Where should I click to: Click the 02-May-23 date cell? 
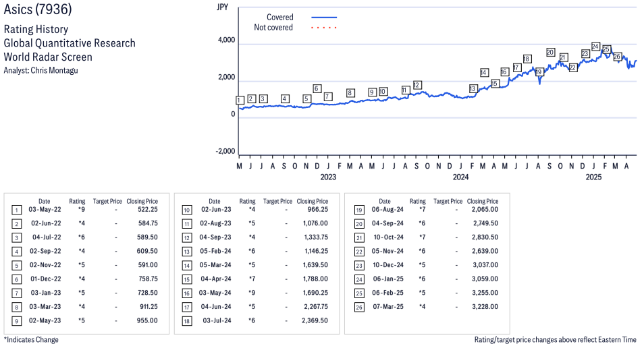45,320
